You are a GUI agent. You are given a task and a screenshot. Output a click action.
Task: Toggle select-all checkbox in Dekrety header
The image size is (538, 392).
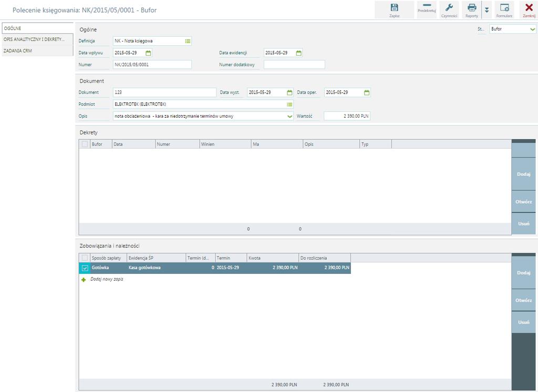85,144
